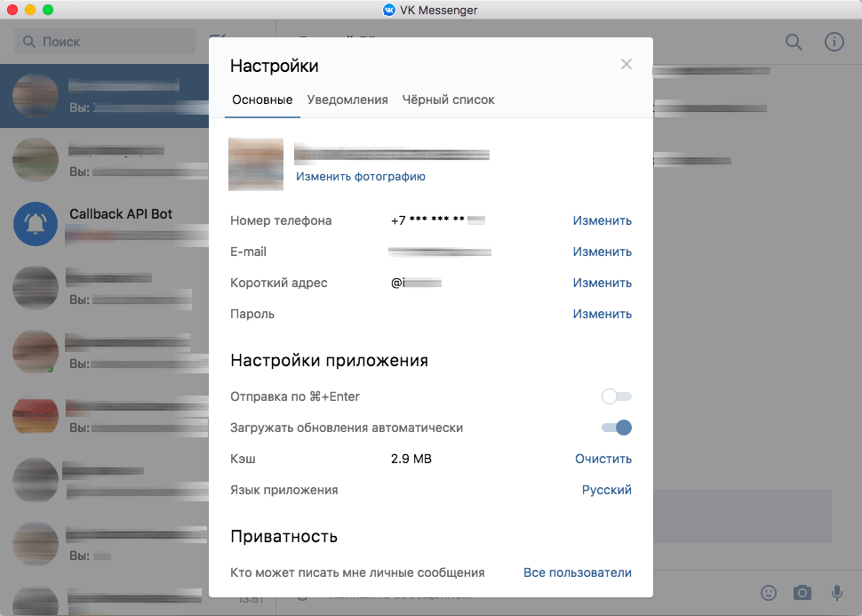Viewport: 862px width, 616px height.
Task: Select the Основные tab
Action: [262, 100]
